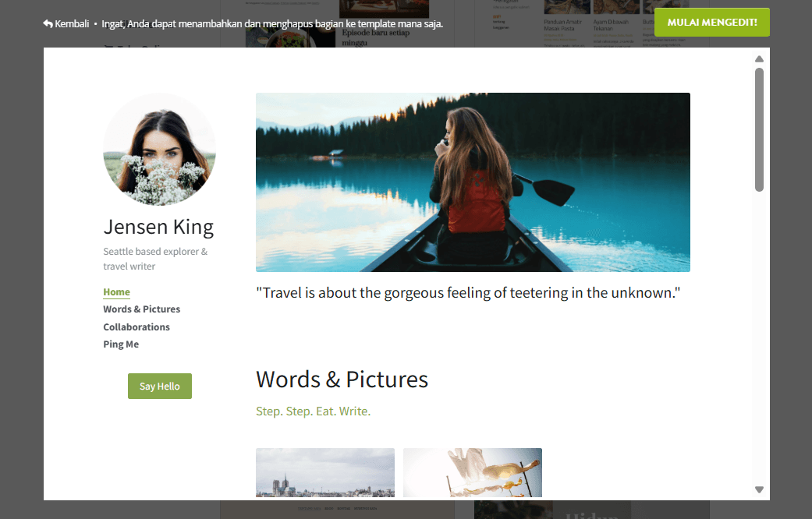Click the Seattle based explorer tagline

[x=155, y=259]
